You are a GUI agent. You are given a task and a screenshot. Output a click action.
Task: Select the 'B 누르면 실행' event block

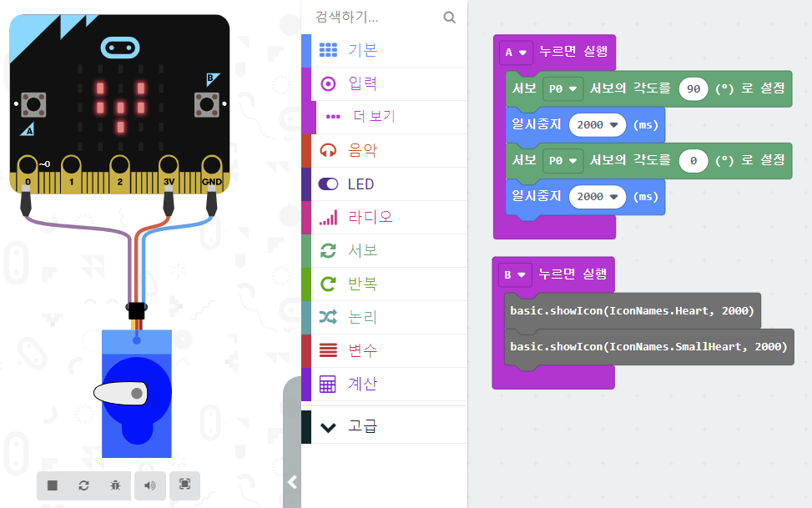coord(572,274)
